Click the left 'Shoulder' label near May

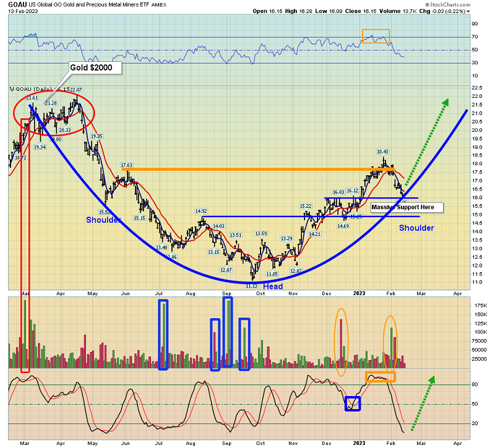103,220
